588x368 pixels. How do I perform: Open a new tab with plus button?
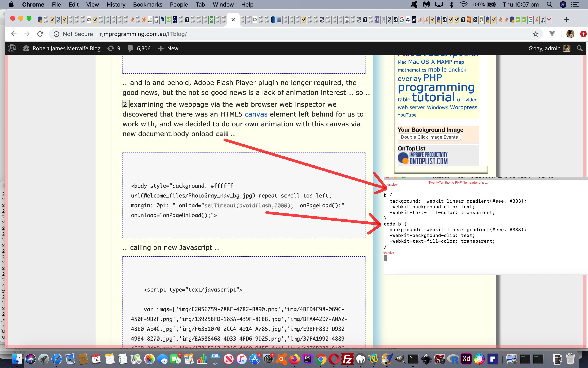[566, 20]
